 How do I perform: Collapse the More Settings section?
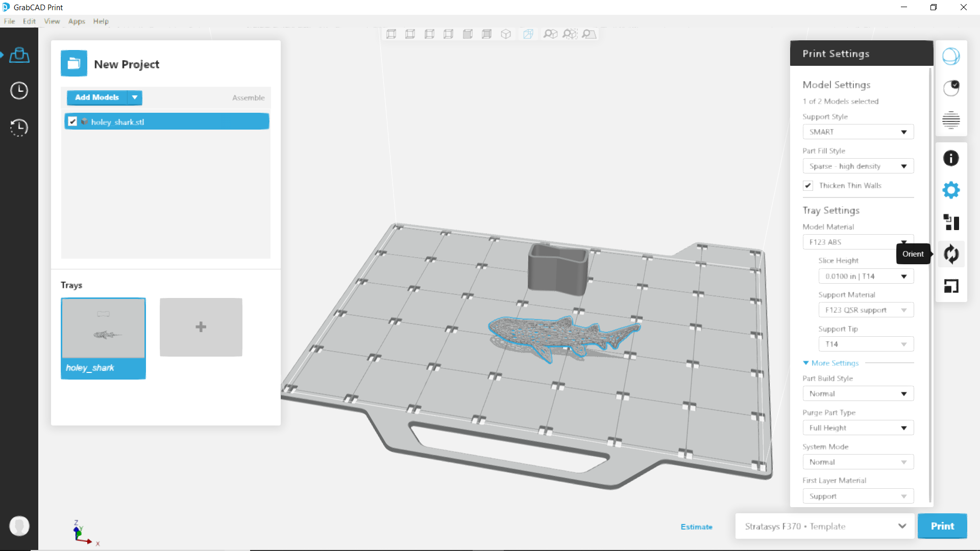[x=830, y=363]
